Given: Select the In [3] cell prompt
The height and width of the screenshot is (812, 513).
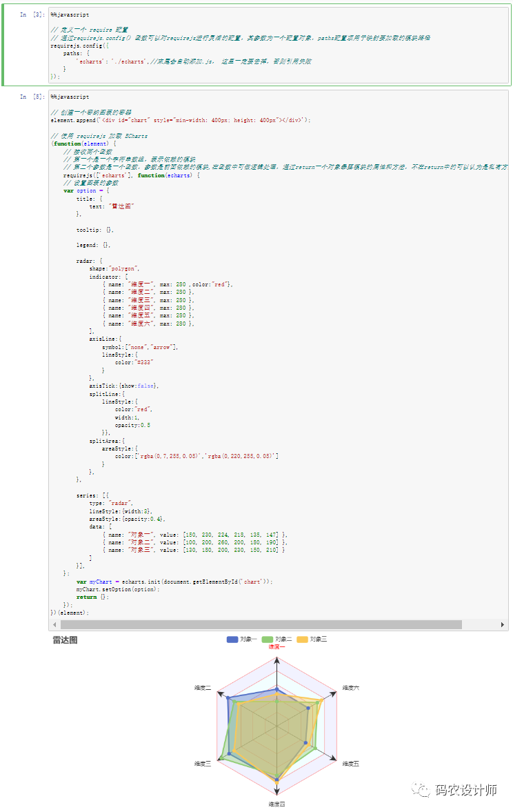Looking at the screenshot, I should [x=32, y=14].
